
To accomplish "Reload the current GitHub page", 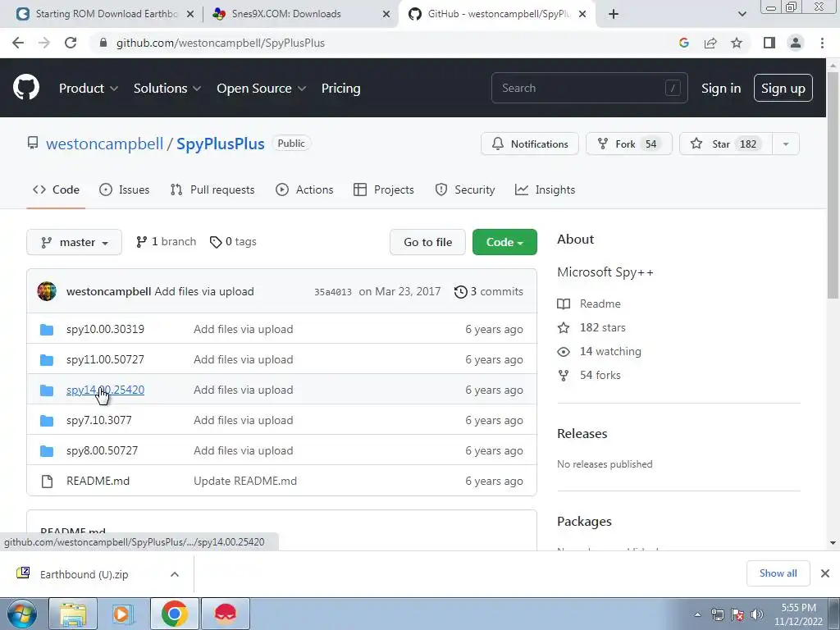I will (71, 43).
